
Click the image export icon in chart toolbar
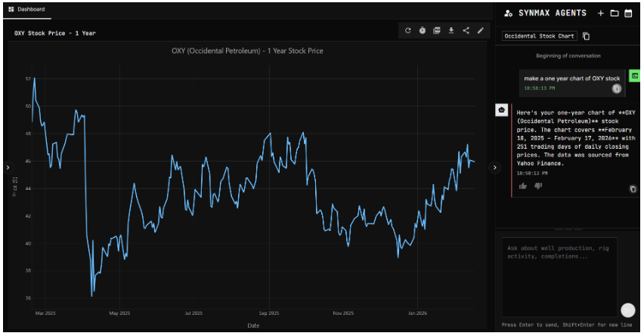[x=437, y=31]
